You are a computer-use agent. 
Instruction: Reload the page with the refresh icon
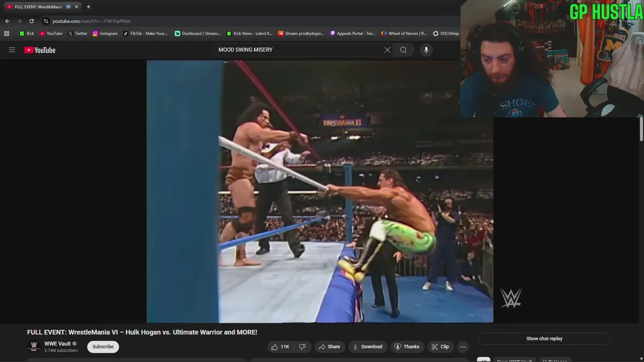(x=31, y=21)
